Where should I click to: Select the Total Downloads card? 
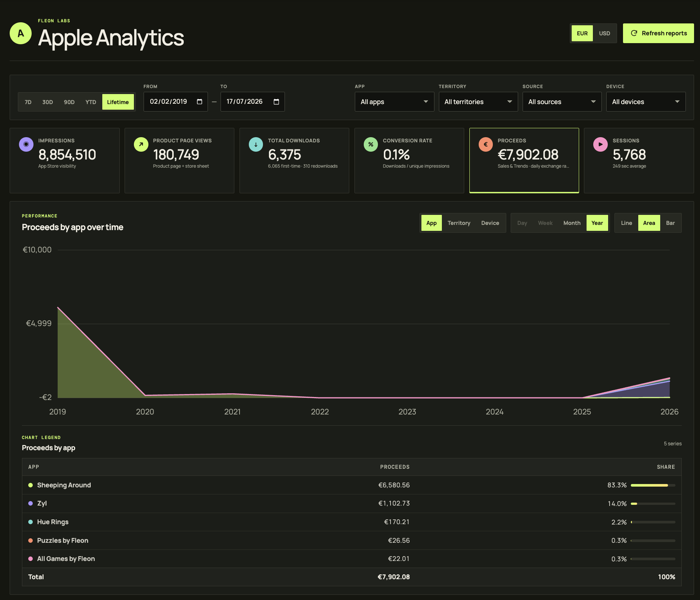click(294, 161)
